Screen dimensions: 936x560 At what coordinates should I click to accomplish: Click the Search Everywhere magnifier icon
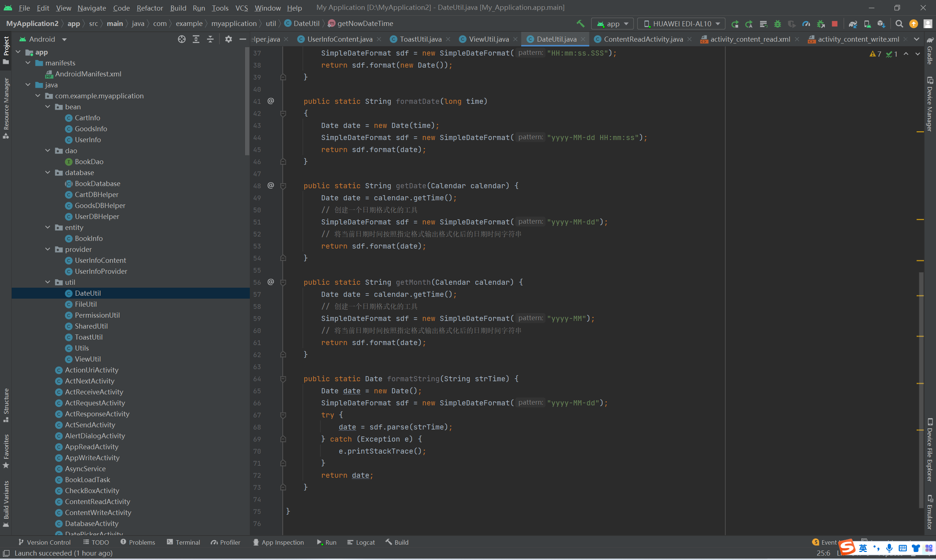click(899, 24)
